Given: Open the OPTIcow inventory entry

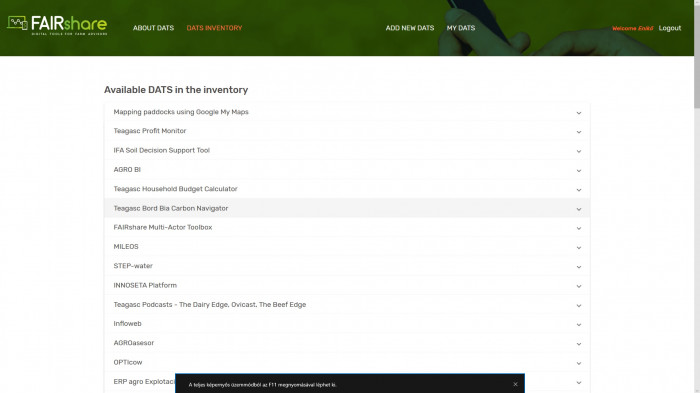Looking at the screenshot, I should (347, 362).
